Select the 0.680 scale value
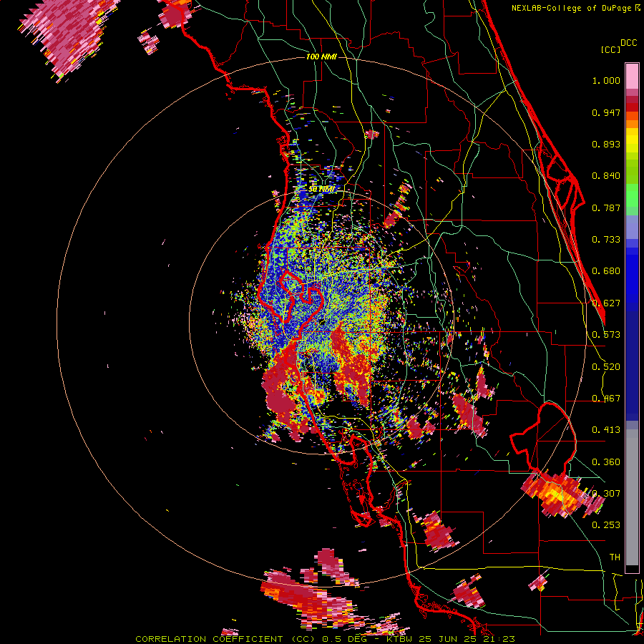The height and width of the screenshot is (644, 644). tap(606, 271)
